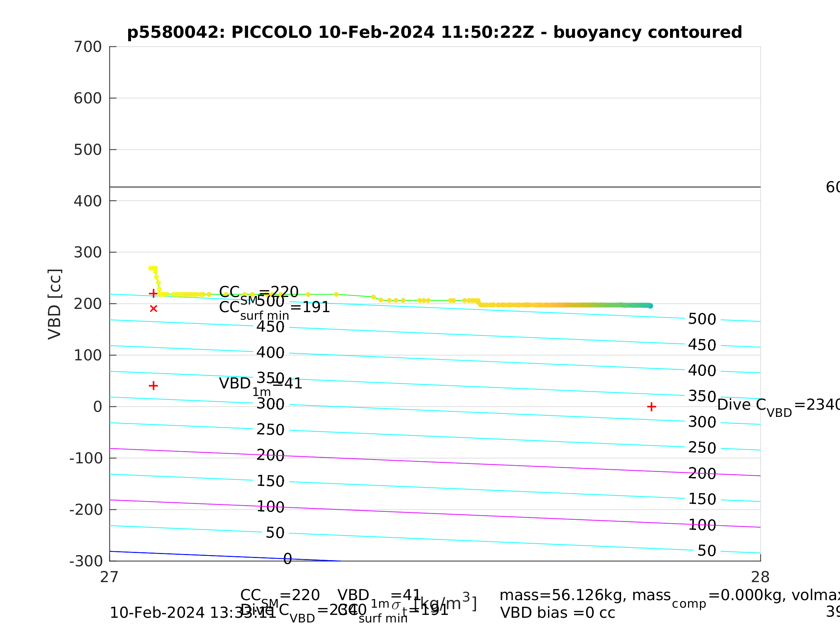The image size is (840, 630).
Task: Click the left-side 50 contour label
Action: click(275, 533)
